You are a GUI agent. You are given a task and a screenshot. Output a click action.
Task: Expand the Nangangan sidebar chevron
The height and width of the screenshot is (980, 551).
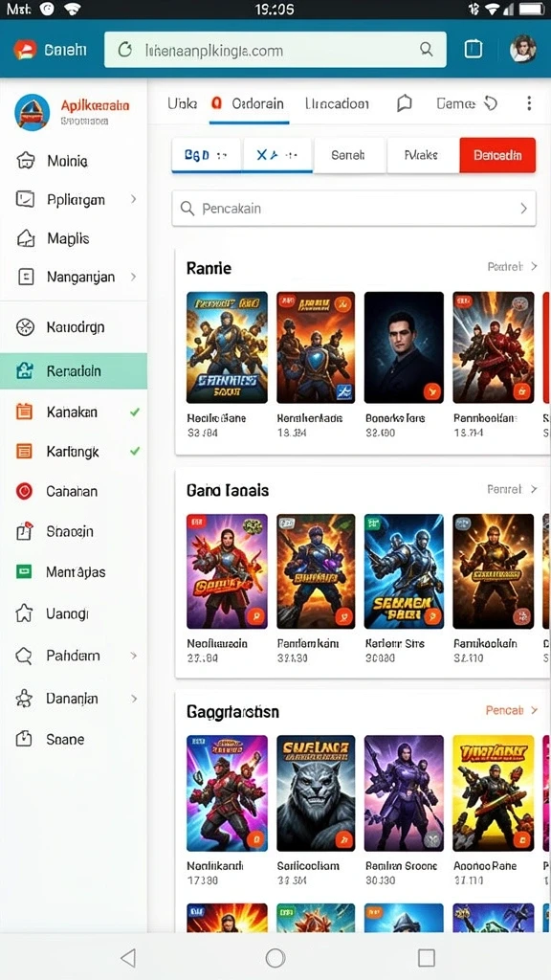133,277
